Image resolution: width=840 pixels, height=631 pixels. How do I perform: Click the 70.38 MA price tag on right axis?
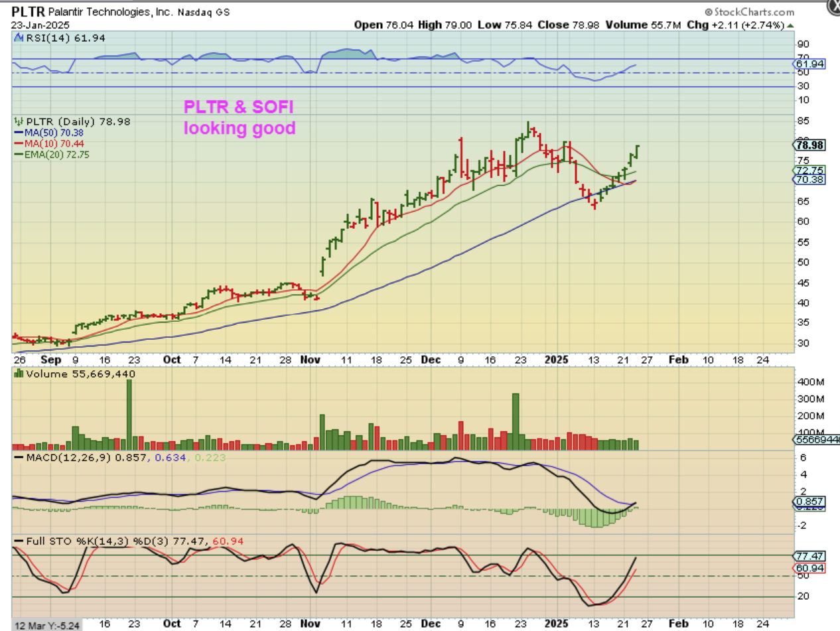[x=809, y=179]
